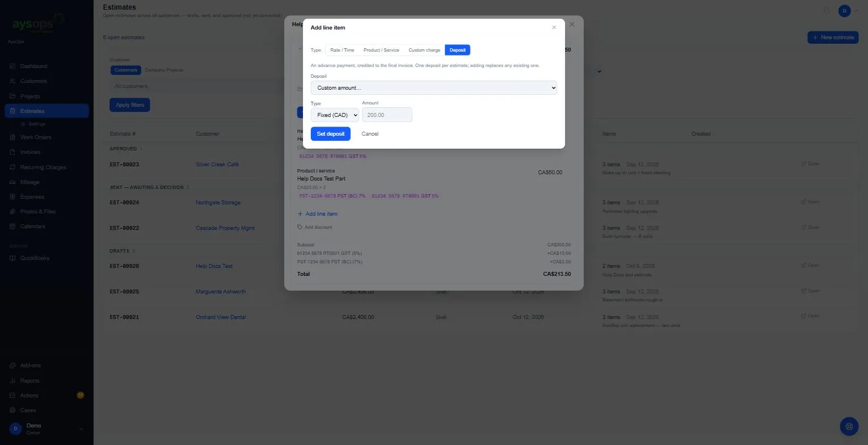This screenshot has height=445, width=868.
Task: Open the Fixed (CAD) type dropdown
Action: pyautogui.click(x=335, y=115)
